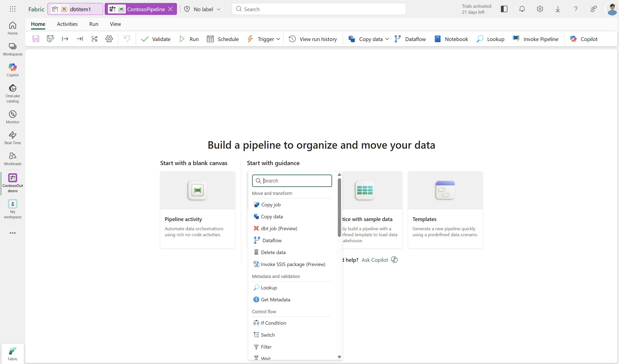Open the Templates card
This screenshot has height=364, width=619.
[x=445, y=210]
